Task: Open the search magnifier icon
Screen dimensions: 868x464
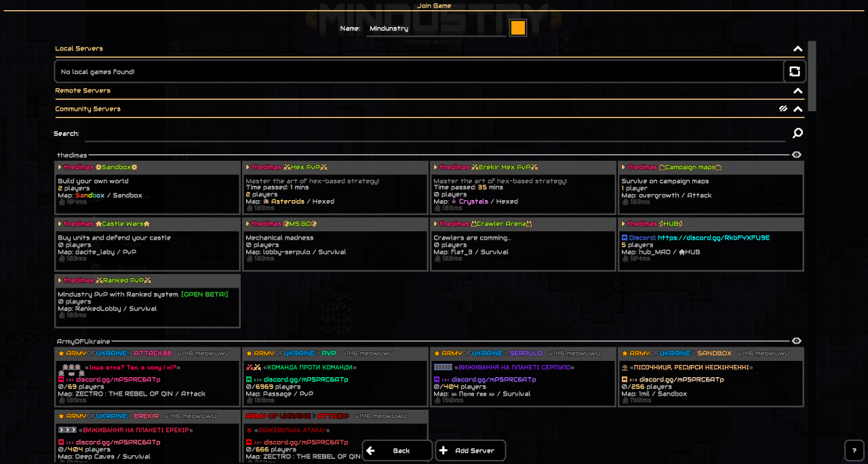Action: [797, 133]
